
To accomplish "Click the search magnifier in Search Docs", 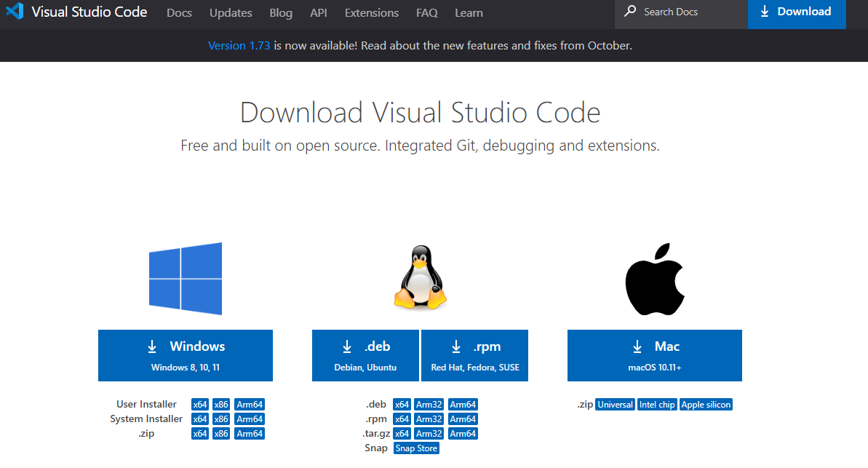I will point(629,12).
